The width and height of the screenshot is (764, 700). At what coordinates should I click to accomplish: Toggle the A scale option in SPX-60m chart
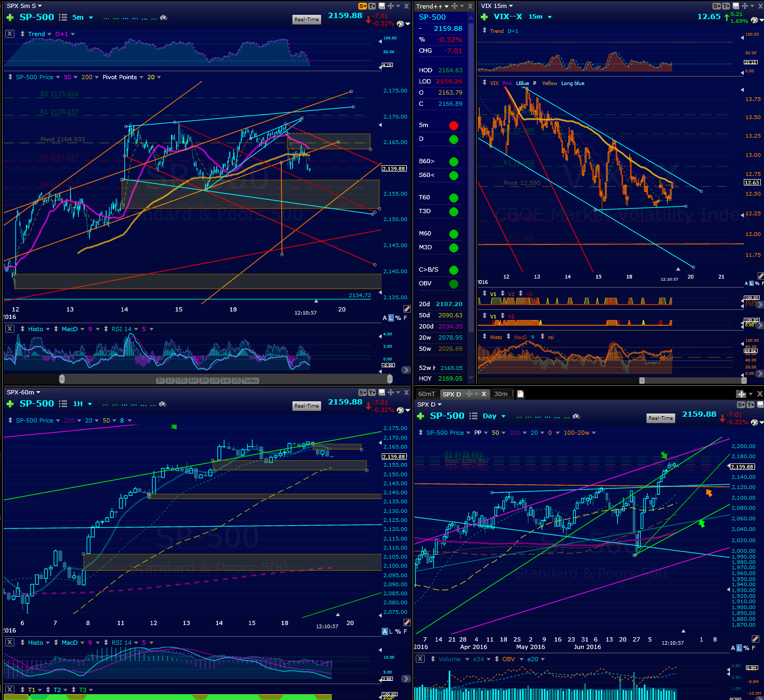385,631
